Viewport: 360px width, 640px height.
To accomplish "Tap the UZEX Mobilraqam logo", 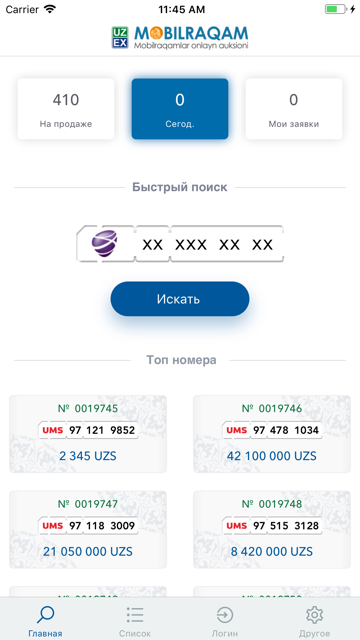I will pos(180,38).
